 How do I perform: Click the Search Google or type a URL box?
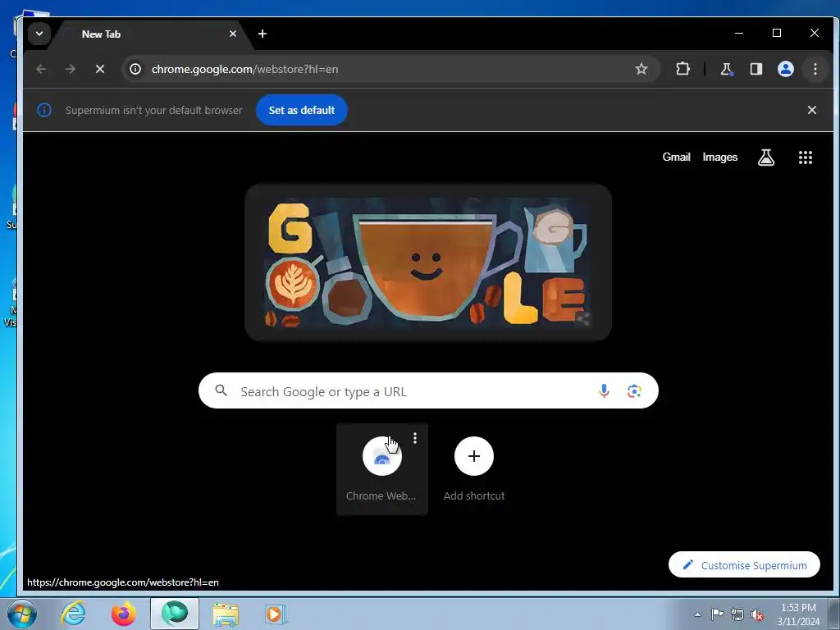[428, 391]
